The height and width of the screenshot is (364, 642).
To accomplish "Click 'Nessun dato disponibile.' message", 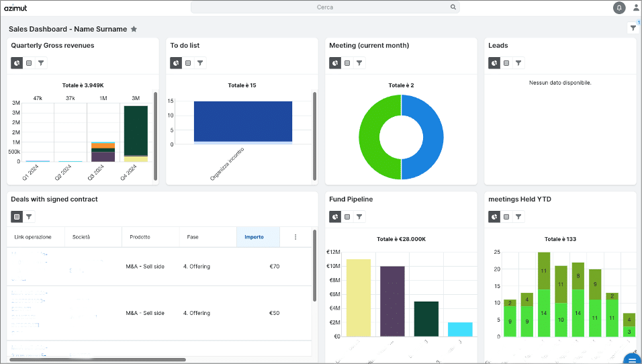I will pos(560,83).
